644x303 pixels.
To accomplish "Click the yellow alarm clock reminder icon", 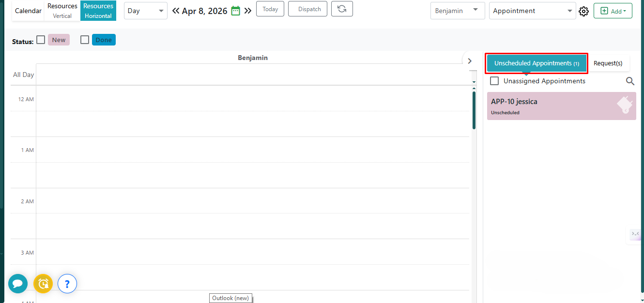I will coord(43,284).
